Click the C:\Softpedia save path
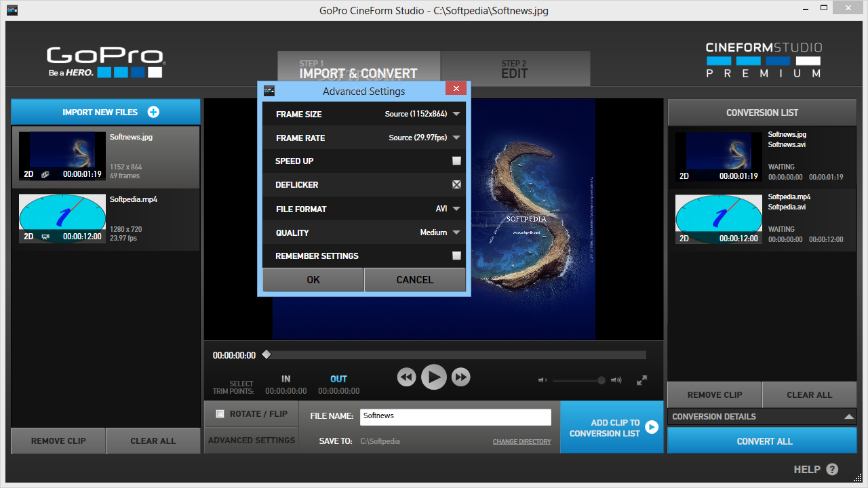Screen dimensions: 868x488 tap(380, 441)
